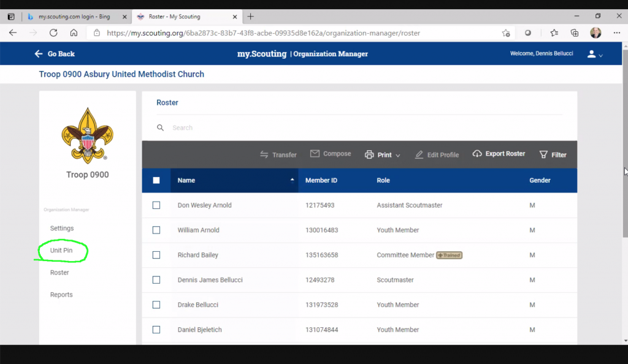Open Unit Pin in sidebar
This screenshot has height=364, width=628.
(62, 251)
